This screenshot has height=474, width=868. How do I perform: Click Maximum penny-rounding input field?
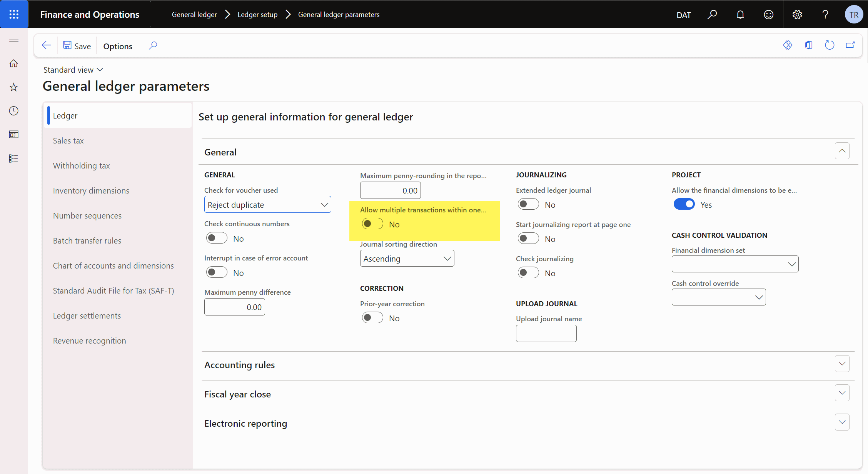(x=390, y=190)
